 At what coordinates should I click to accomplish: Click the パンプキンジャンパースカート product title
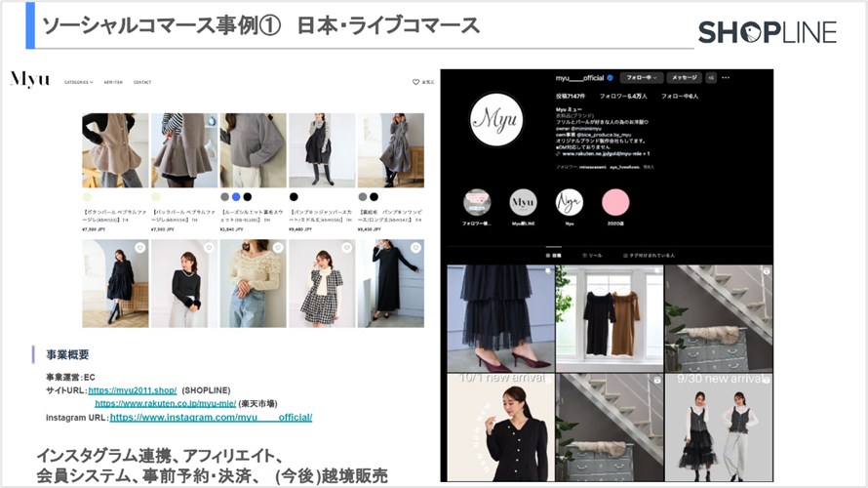point(321,216)
